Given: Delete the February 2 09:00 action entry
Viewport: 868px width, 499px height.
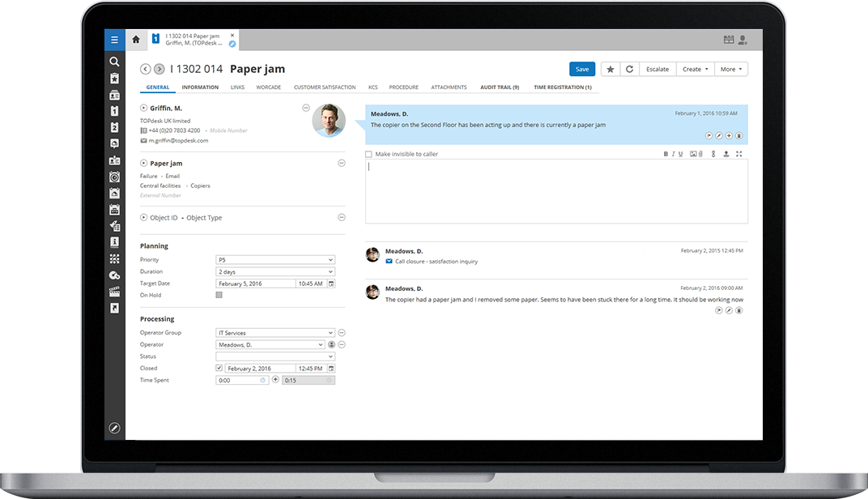Looking at the screenshot, I should pyautogui.click(x=739, y=311).
